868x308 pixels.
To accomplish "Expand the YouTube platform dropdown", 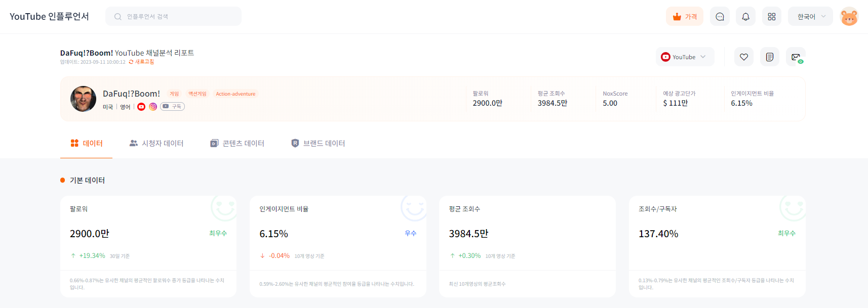I will tap(685, 57).
